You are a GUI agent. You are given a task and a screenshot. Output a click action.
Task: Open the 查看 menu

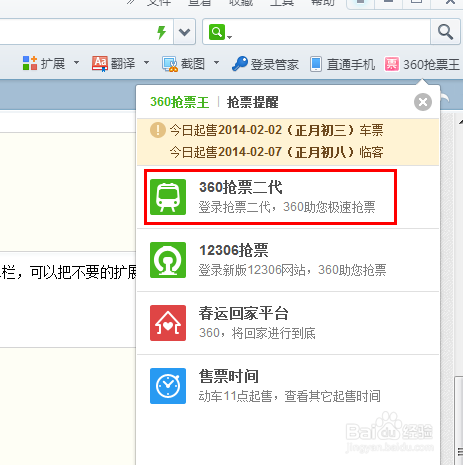[x=200, y=3]
